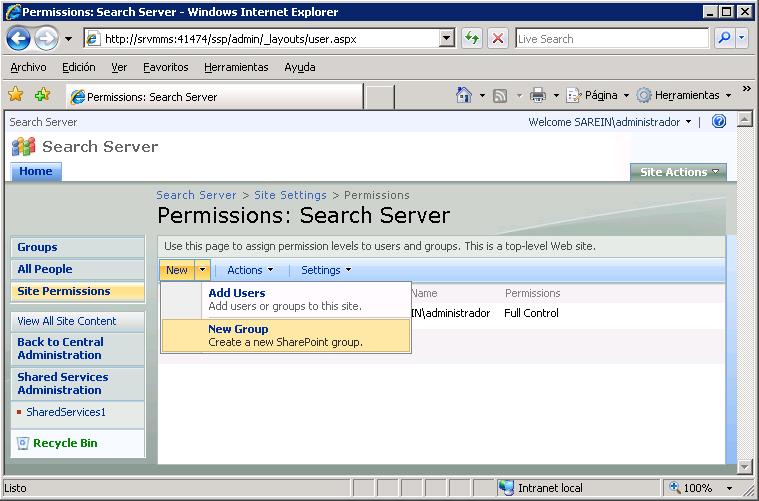
Task: Click the red Stop loading icon
Action: (498, 39)
